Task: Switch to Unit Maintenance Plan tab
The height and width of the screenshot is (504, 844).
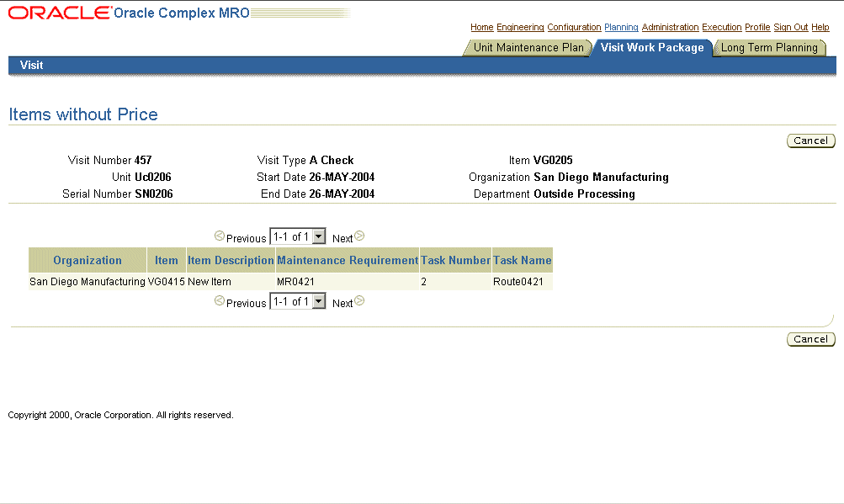Action: coord(528,47)
